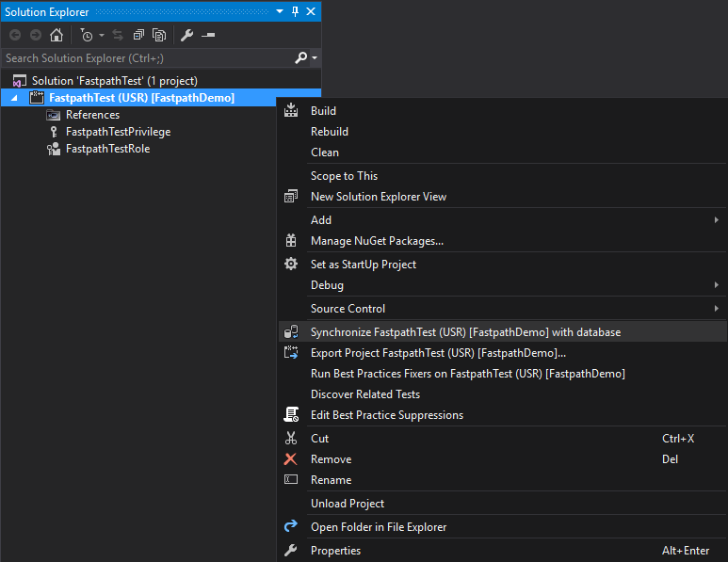This screenshot has width=728, height=562.
Task: Click the Home icon in Solution Explorer toolbar
Action: pyautogui.click(x=57, y=35)
